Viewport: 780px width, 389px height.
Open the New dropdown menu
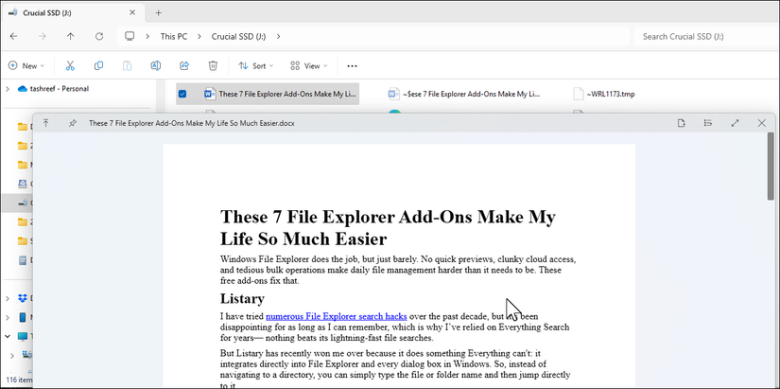pos(26,66)
